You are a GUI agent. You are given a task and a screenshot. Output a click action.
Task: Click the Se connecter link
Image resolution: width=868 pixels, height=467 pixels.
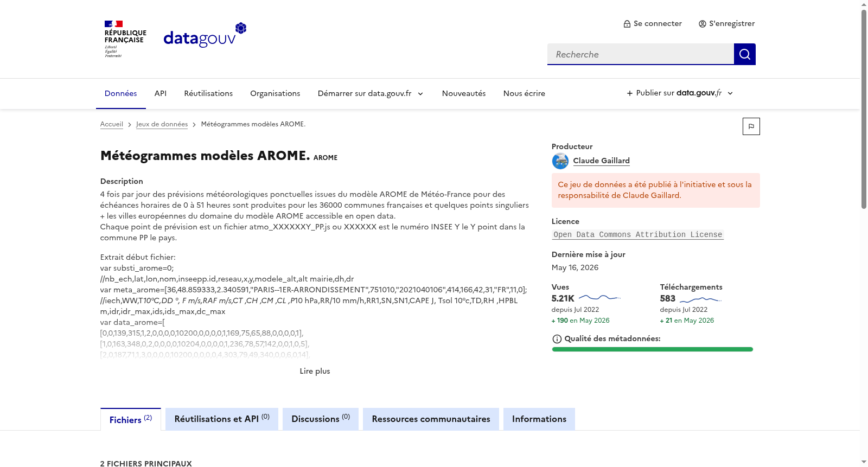click(653, 24)
